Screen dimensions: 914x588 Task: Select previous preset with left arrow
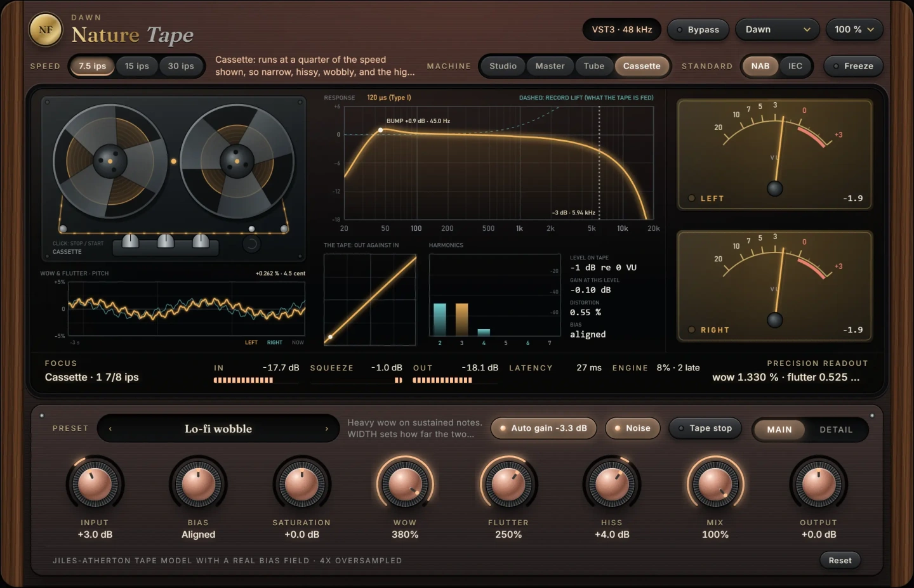110,429
